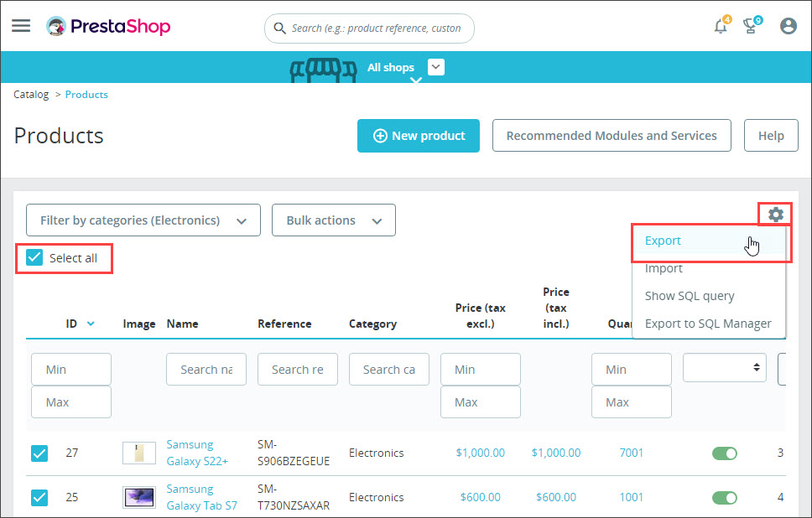The width and height of the screenshot is (812, 518).
Task: Click the Catalog breadcrumb text
Action: click(31, 95)
